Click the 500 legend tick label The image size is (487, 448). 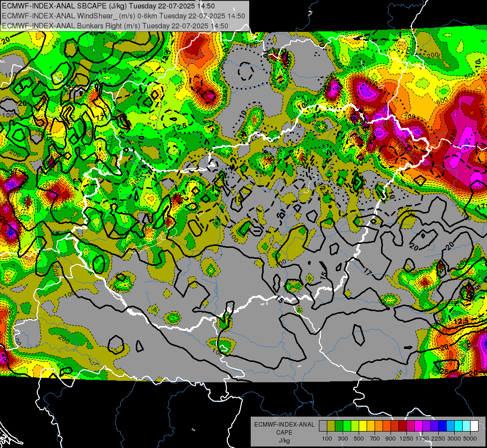point(359,439)
